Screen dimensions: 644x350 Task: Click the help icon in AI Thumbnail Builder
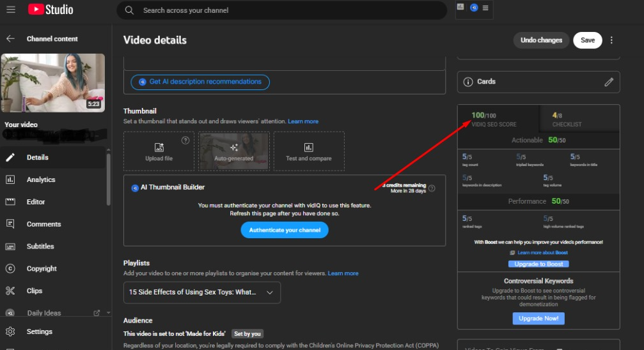tap(432, 188)
